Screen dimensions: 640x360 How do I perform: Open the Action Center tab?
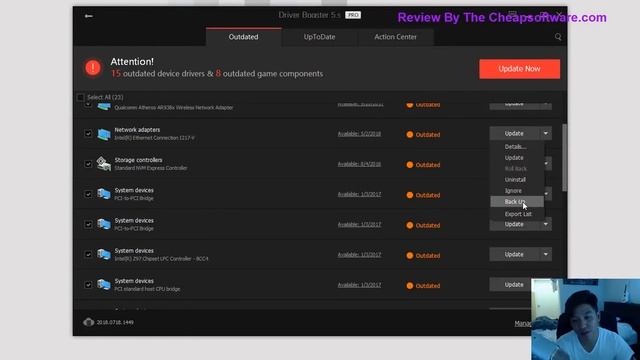pyautogui.click(x=396, y=37)
